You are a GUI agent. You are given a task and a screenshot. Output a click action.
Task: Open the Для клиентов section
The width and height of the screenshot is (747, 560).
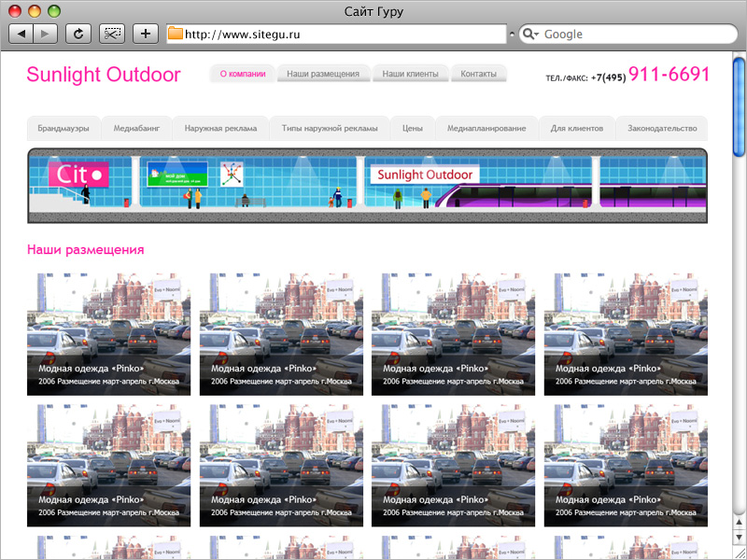pos(576,128)
